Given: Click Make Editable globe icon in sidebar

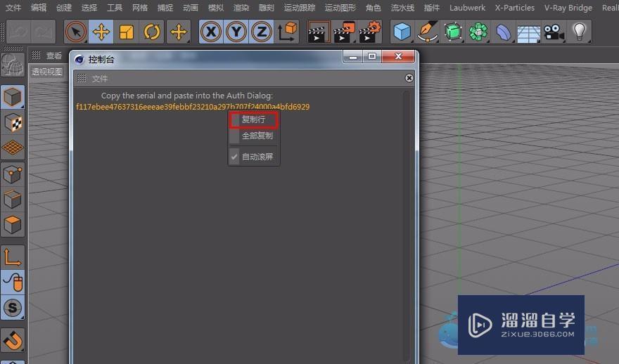Looking at the screenshot, I should click(12, 65).
